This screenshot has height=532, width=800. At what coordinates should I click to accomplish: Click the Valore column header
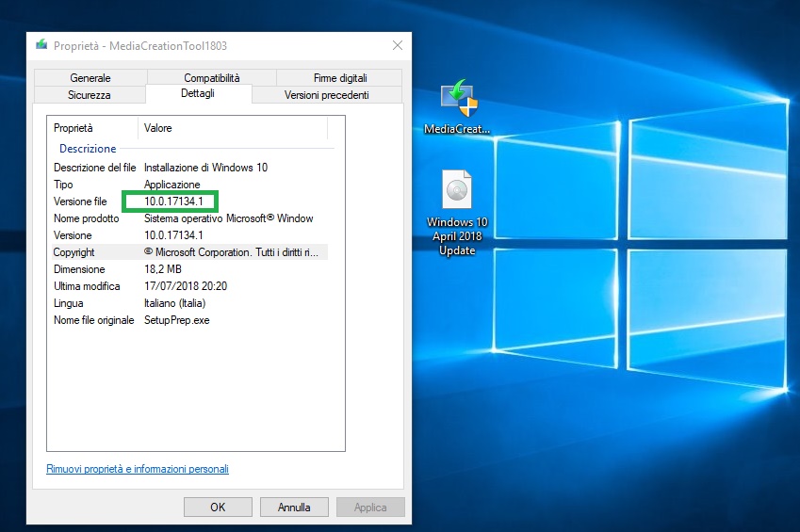point(233,128)
